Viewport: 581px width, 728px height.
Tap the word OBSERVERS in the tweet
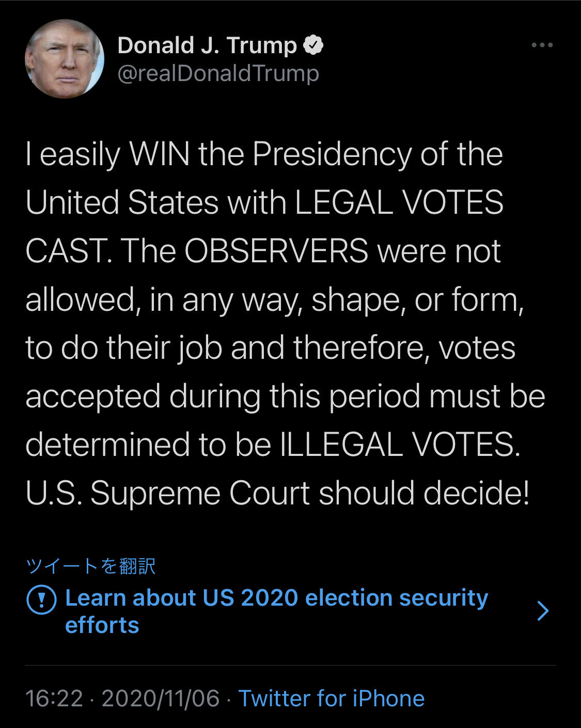pyautogui.click(x=276, y=251)
